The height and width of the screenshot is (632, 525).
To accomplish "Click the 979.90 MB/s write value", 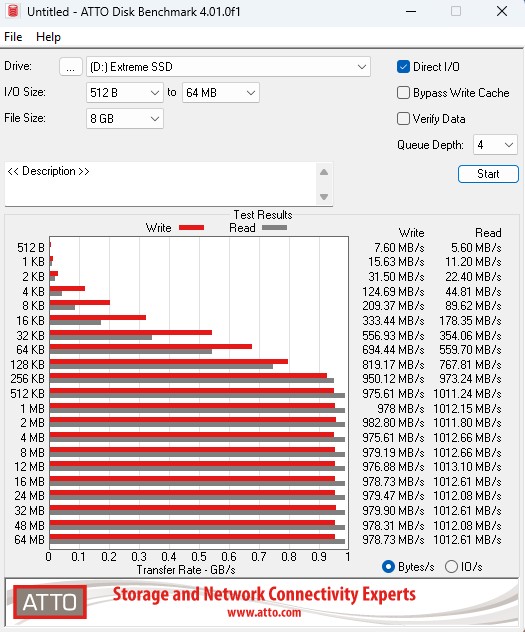I will tap(393, 511).
